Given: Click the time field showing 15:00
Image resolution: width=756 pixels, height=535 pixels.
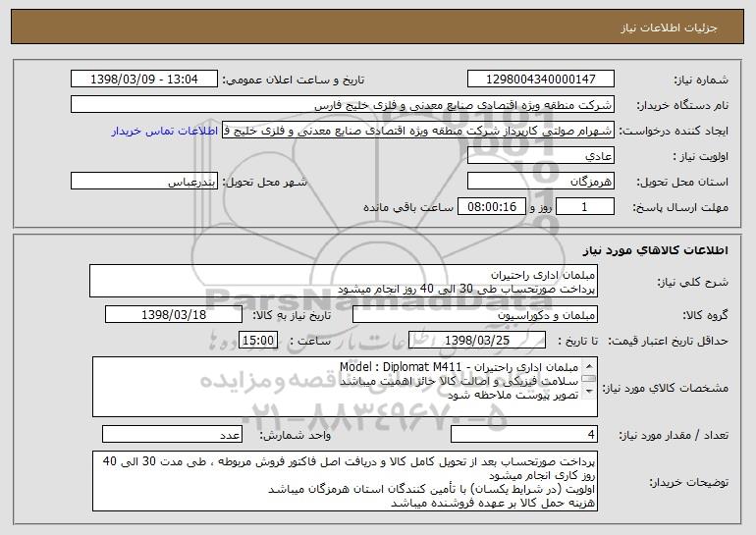Looking at the screenshot, I should tap(258, 340).
